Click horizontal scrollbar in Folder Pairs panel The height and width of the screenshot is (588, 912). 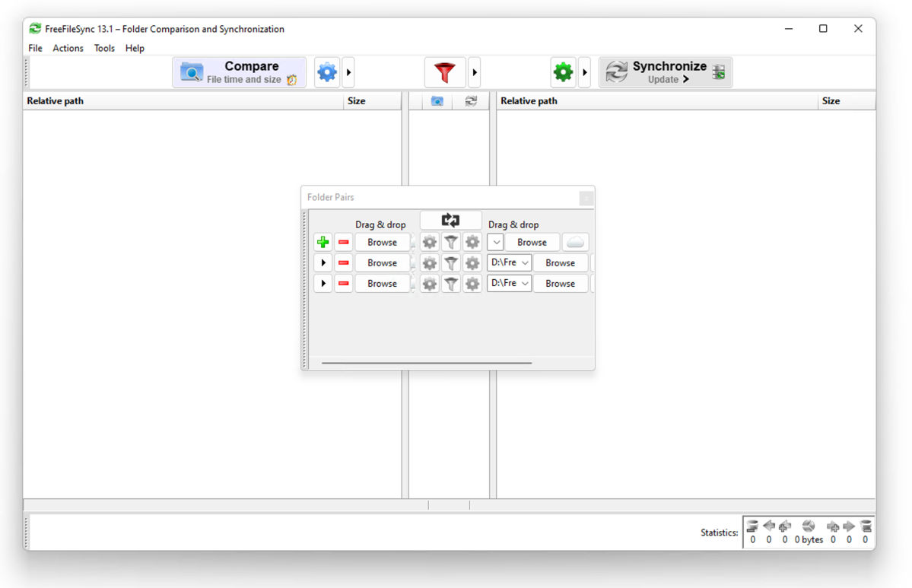pyautogui.click(x=427, y=363)
